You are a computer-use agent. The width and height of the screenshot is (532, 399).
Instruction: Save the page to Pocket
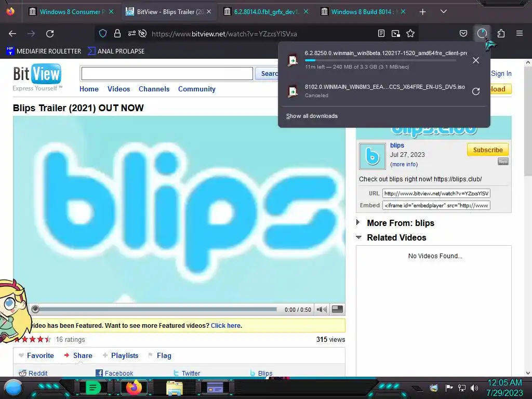click(463, 34)
